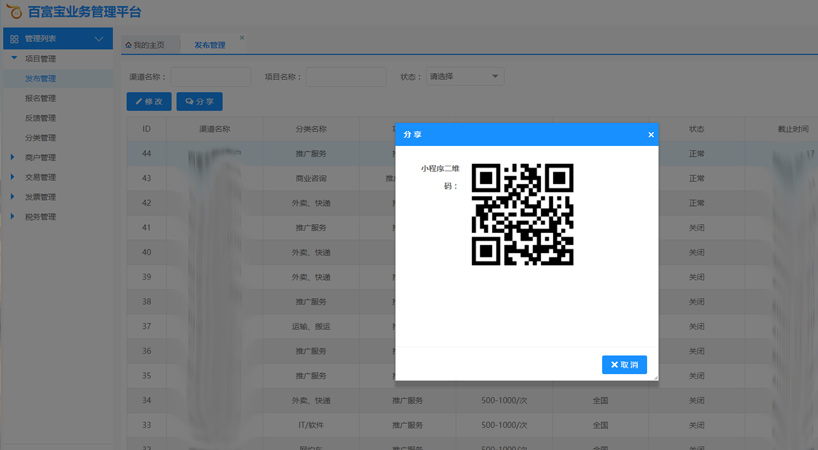Expand the 交易管理 tree node
The height and width of the screenshot is (450, 818).
(x=13, y=177)
